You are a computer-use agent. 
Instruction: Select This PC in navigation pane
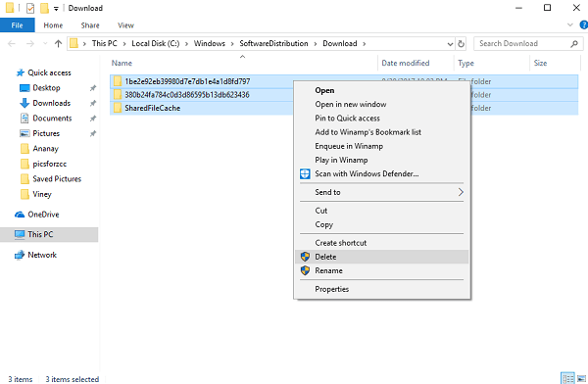49,234
